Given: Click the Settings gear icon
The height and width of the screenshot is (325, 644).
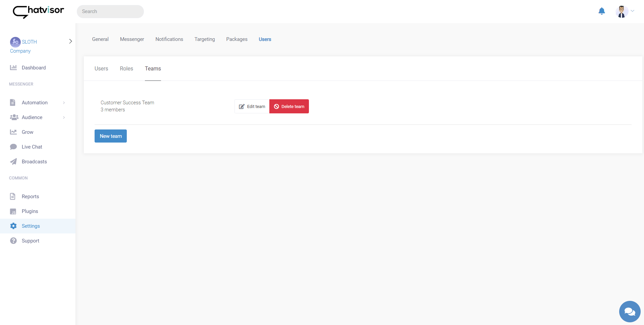Looking at the screenshot, I should (x=13, y=226).
